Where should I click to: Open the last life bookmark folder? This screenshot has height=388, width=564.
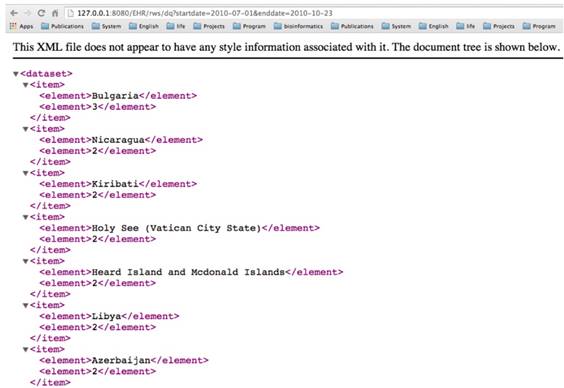(x=466, y=26)
